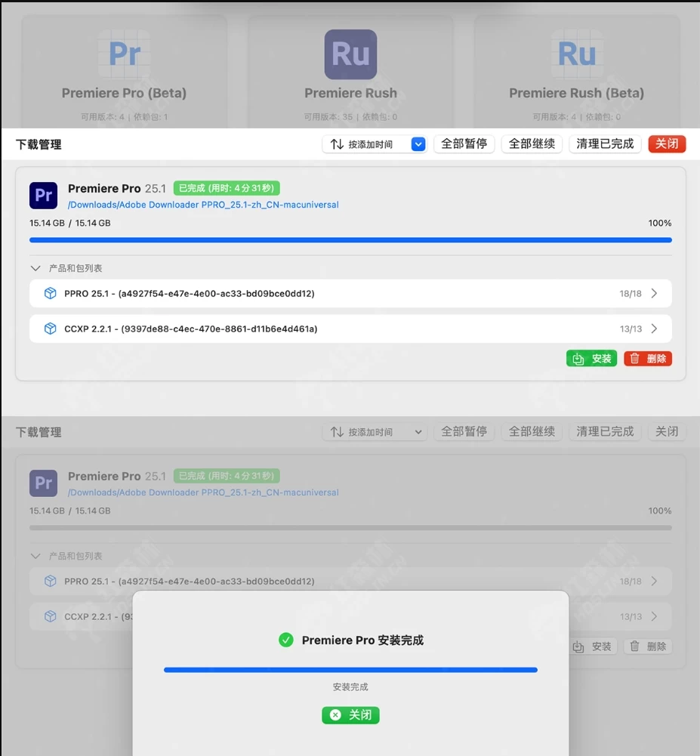The image size is (700, 756).
Task: Select the Premiere Rush product card title
Action: (x=350, y=93)
